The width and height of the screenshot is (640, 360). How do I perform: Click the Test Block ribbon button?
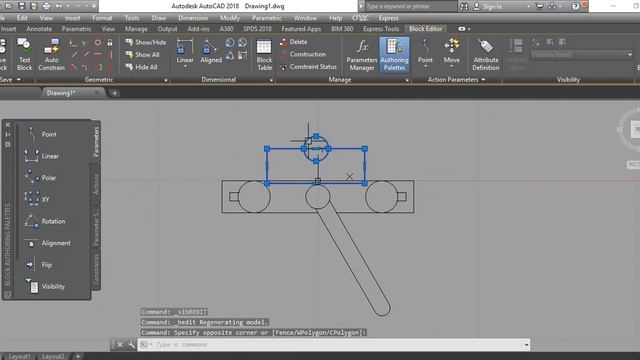tap(24, 55)
